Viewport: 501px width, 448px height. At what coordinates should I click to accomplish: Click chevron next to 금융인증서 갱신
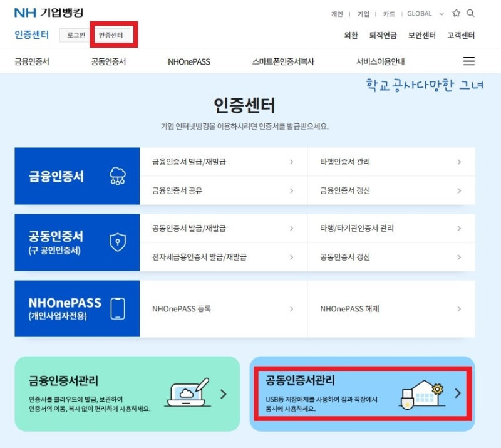click(x=459, y=190)
